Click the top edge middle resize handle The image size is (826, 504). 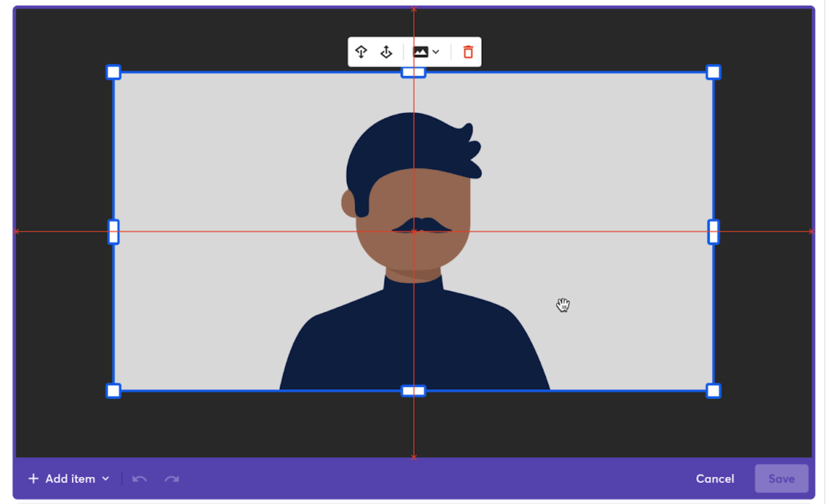tap(413, 72)
